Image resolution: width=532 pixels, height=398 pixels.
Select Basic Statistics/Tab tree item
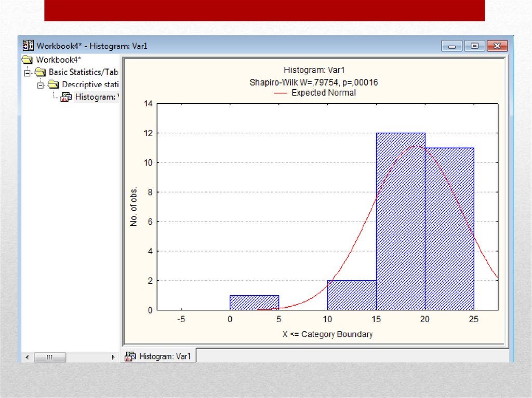pyautogui.click(x=83, y=72)
